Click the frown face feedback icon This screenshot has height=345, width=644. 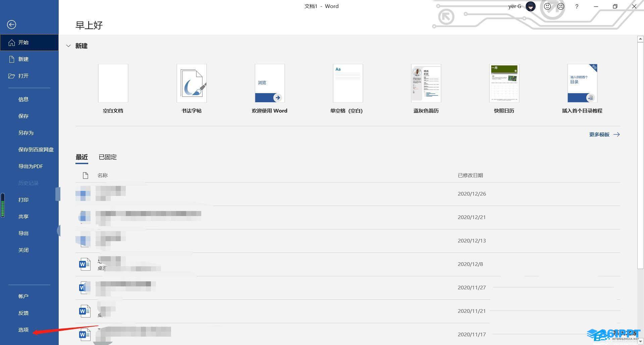pyautogui.click(x=561, y=6)
